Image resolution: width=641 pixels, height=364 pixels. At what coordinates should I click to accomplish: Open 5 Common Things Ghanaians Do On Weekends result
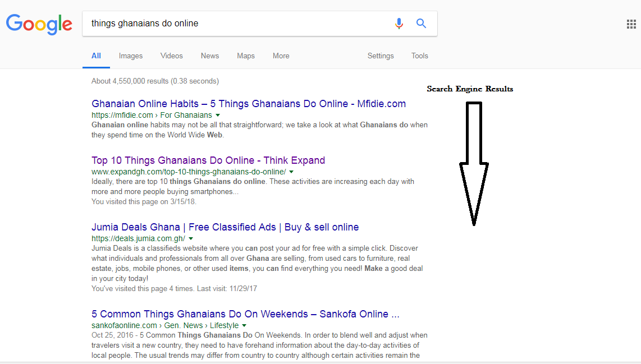[245, 314]
